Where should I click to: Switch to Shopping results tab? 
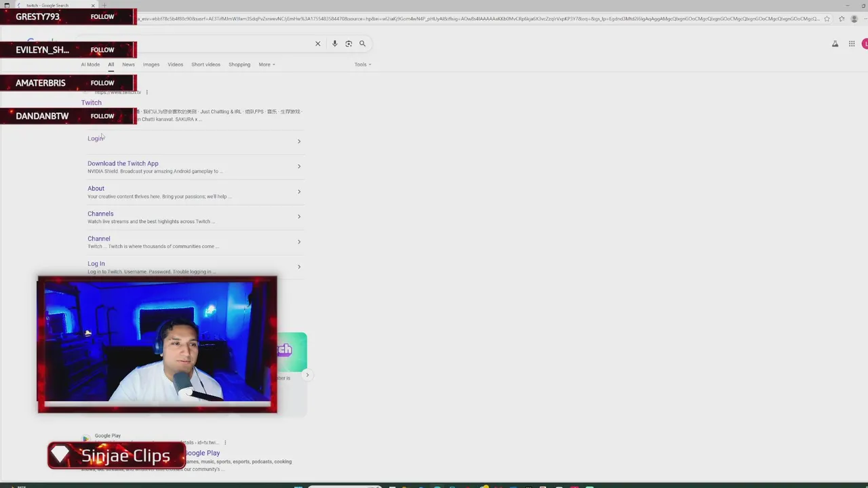click(x=239, y=64)
